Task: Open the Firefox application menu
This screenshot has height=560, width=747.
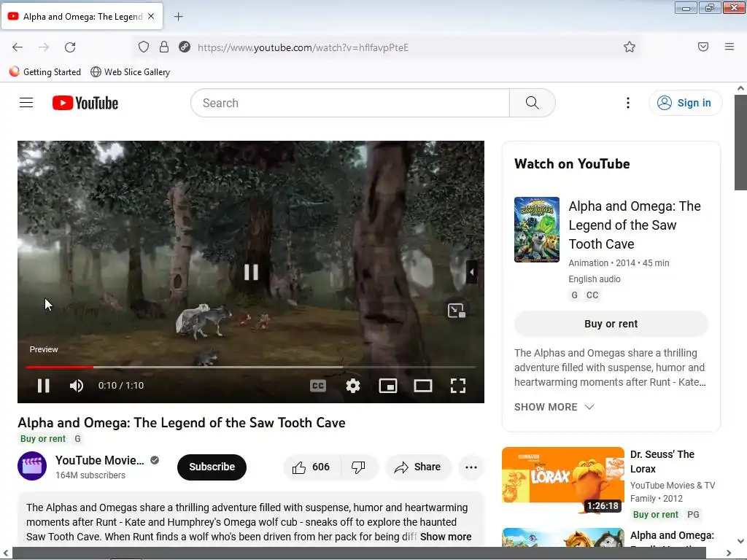Action: tap(729, 47)
